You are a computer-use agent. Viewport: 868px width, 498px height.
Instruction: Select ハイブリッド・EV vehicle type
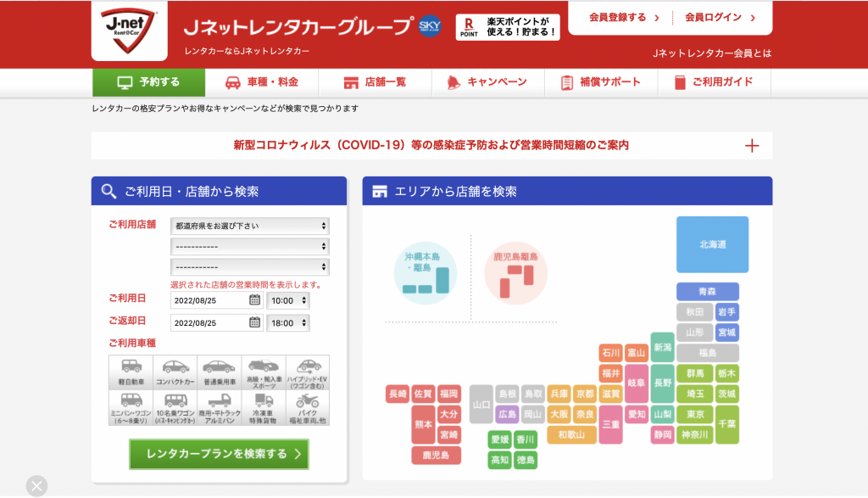click(307, 372)
